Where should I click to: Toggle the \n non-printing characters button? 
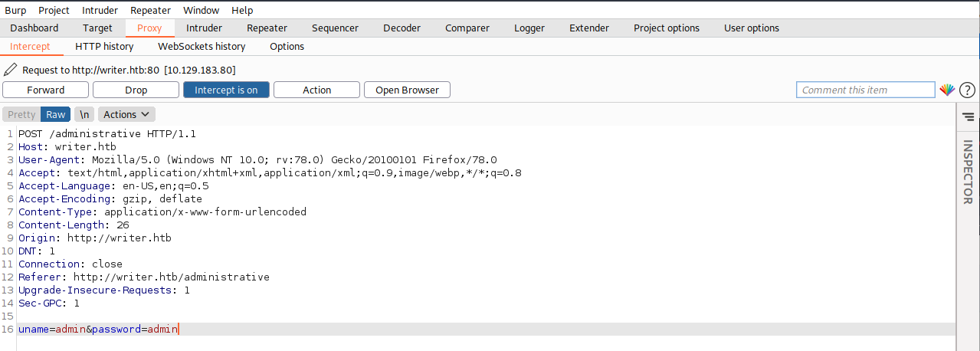coord(84,114)
